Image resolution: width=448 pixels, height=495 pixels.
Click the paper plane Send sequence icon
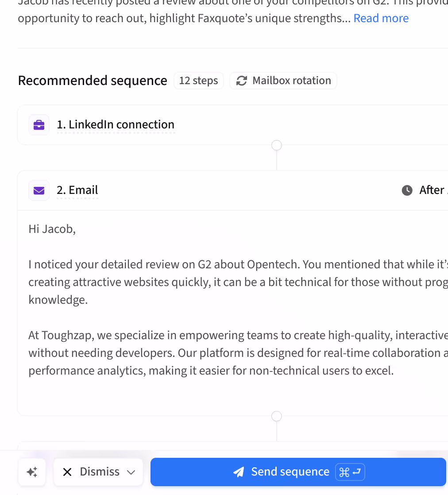(x=239, y=472)
